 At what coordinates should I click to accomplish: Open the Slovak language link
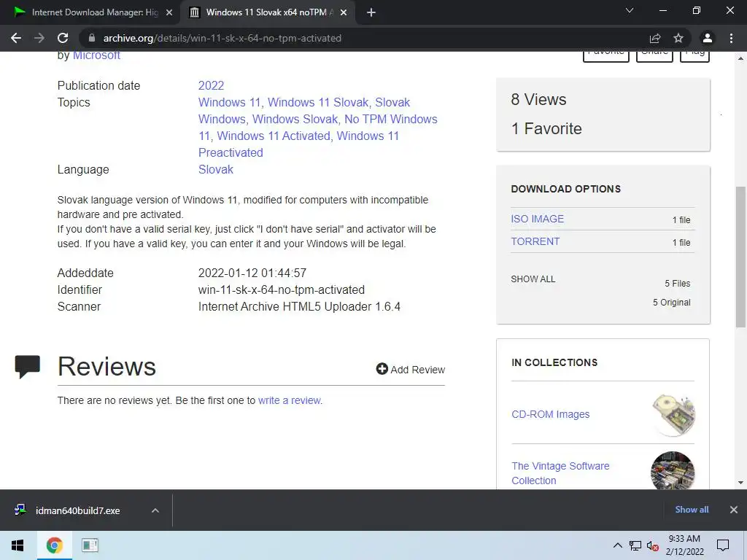[216, 169]
